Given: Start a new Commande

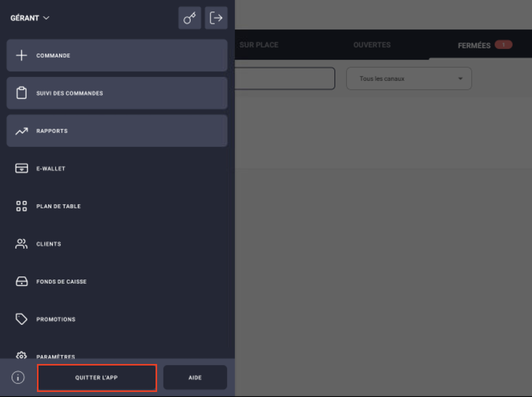Looking at the screenshot, I should pos(117,56).
